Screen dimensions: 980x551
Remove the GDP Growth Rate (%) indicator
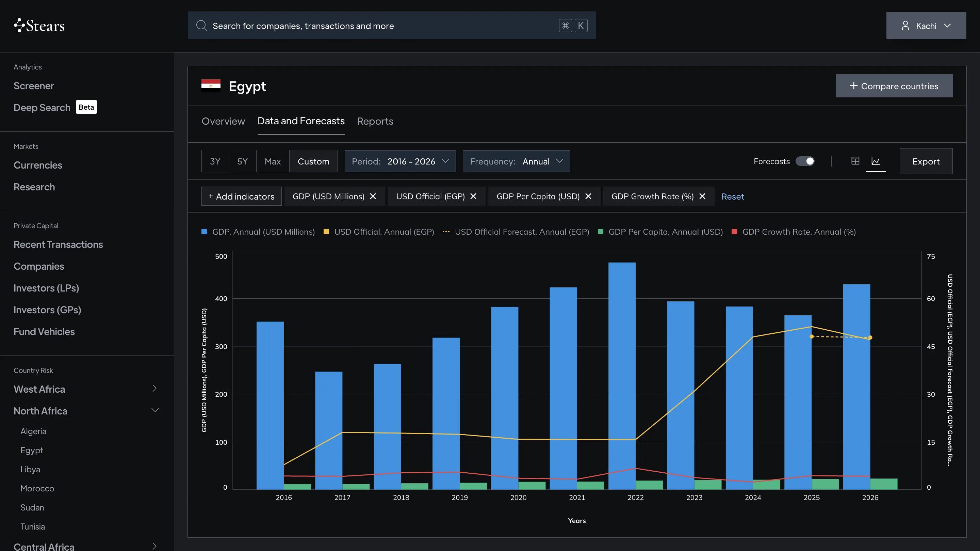point(702,196)
